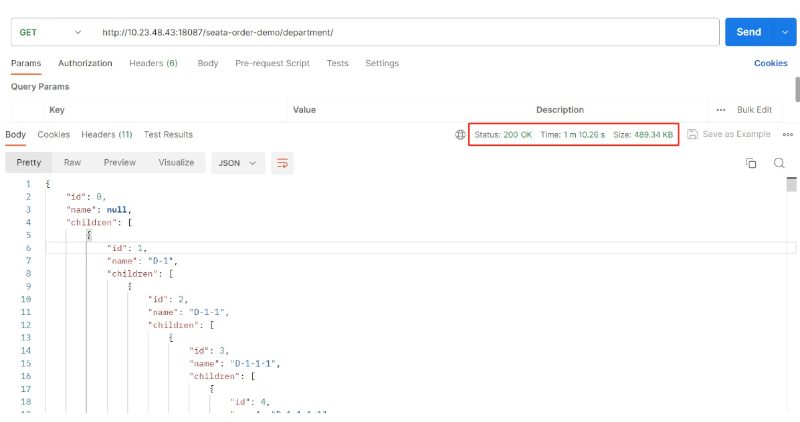
Task: Open the request Body tab
Action: click(208, 63)
